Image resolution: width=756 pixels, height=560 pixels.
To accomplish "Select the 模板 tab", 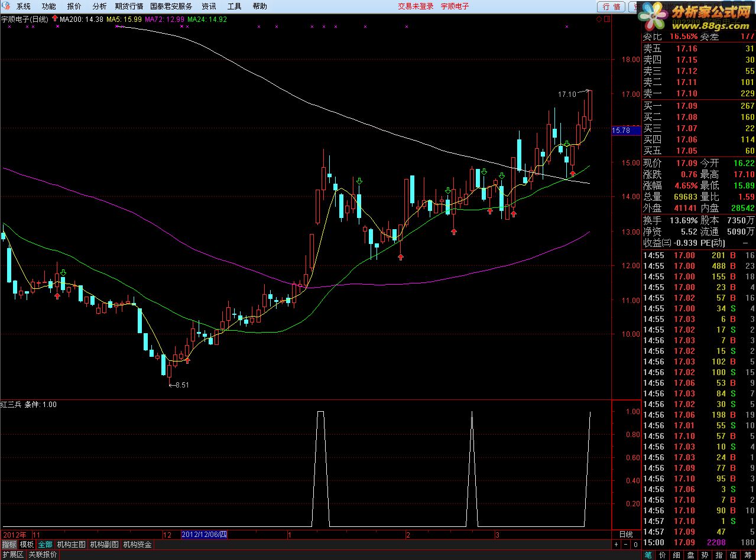I will click(x=27, y=545).
